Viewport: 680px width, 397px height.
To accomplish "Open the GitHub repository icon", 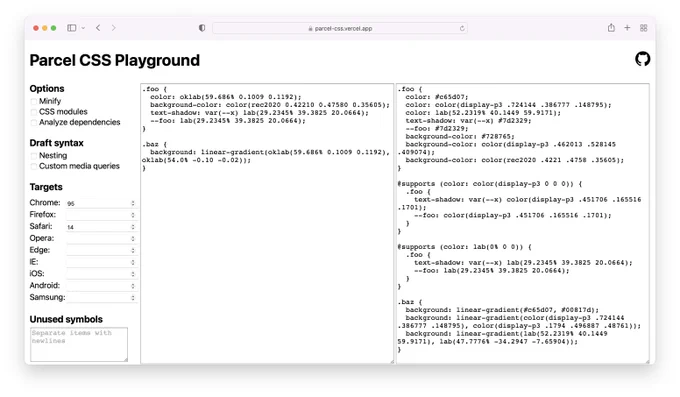I will pos(642,59).
